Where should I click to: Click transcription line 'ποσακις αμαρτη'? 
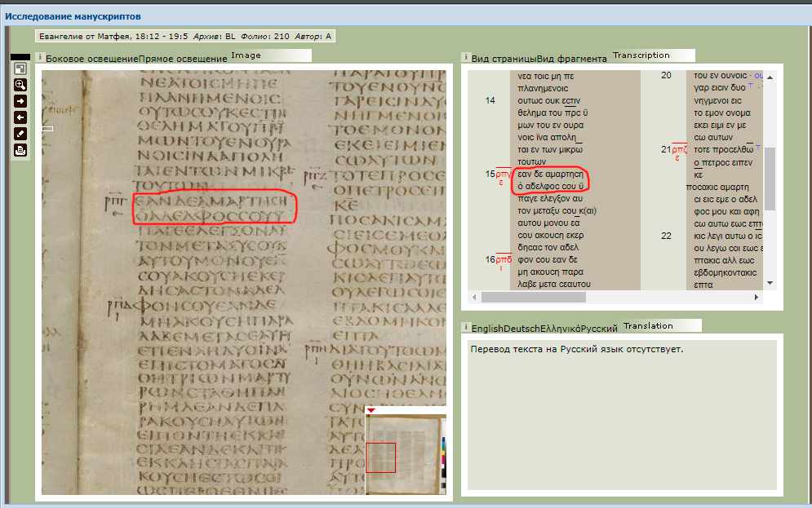(718, 188)
